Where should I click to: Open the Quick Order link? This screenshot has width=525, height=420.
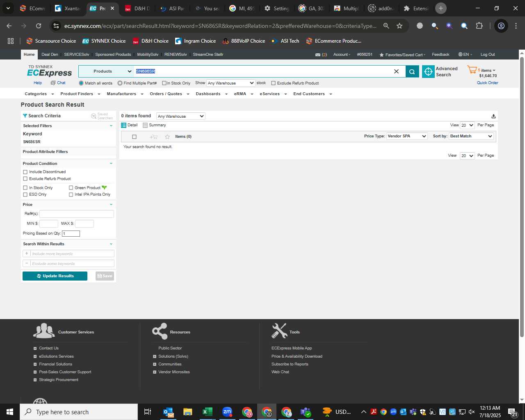tap(487, 83)
